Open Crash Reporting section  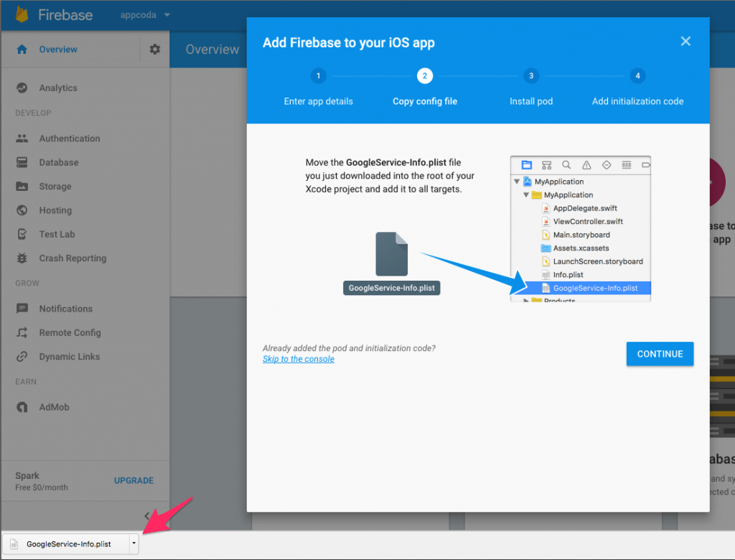[x=72, y=258]
